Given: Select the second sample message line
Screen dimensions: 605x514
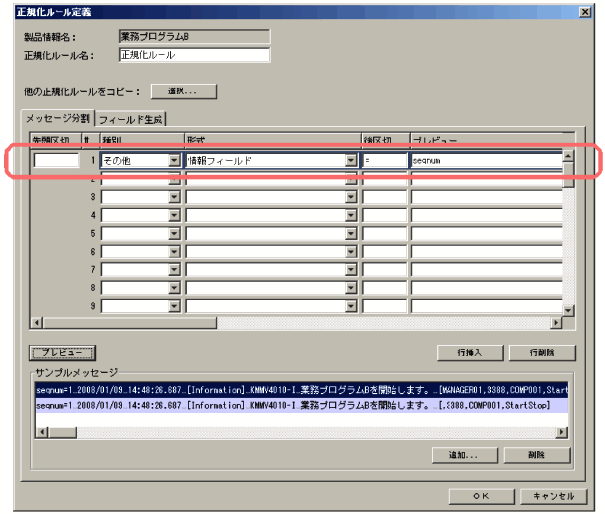Looking at the screenshot, I should 300,407.
